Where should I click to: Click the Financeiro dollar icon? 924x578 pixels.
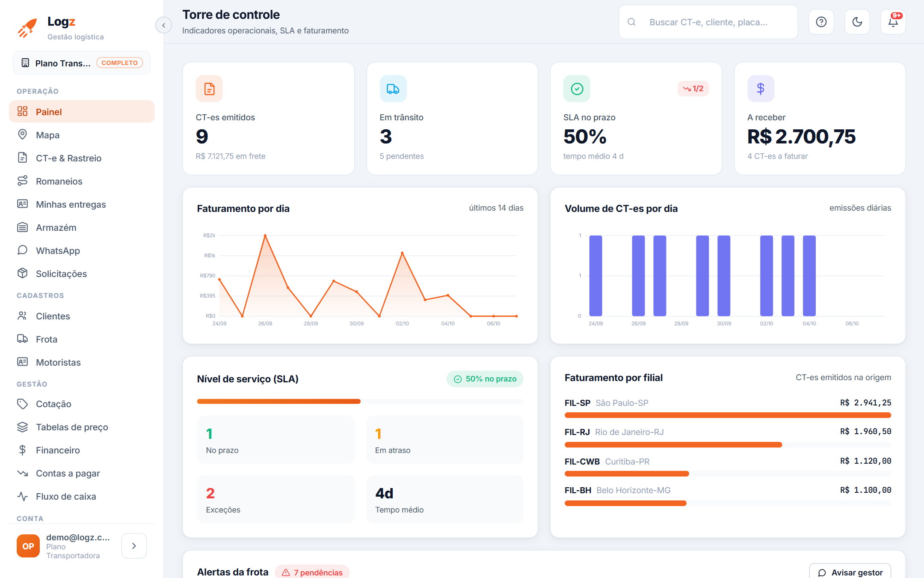(23, 450)
